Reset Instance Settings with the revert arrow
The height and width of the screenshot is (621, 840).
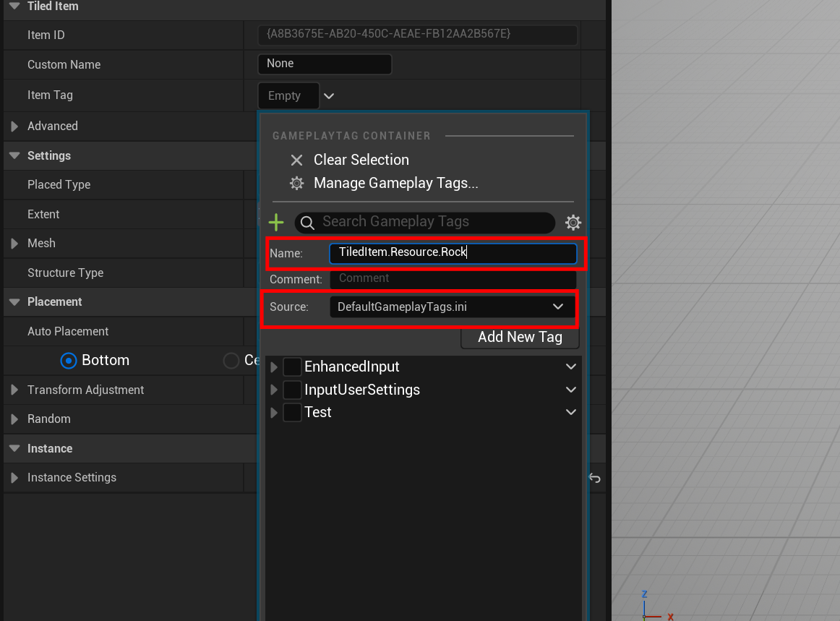coord(594,478)
